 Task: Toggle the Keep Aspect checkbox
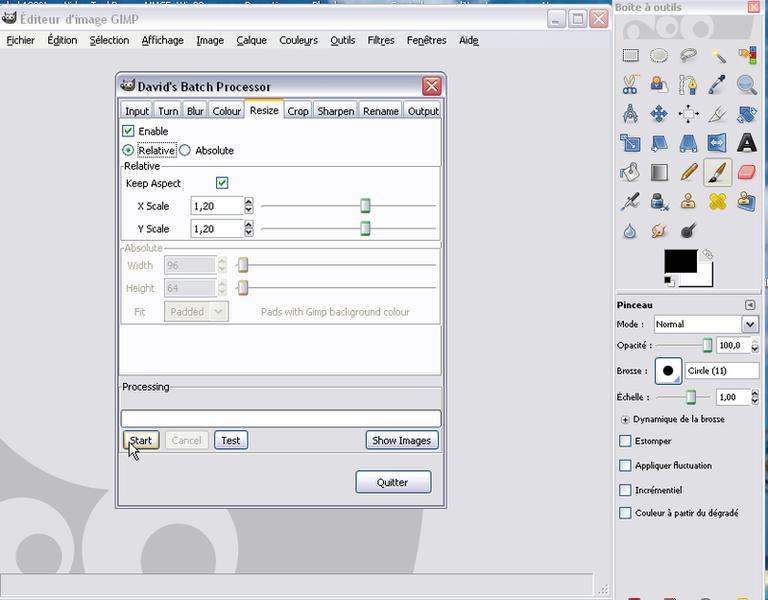pyautogui.click(x=222, y=183)
